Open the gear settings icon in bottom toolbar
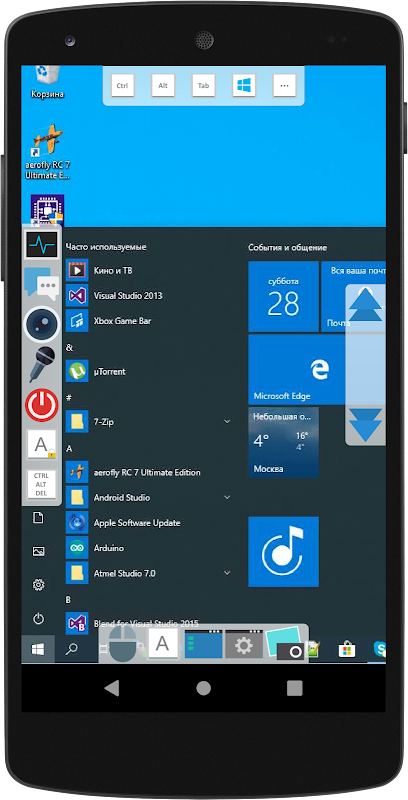408x800 pixels. 244,645
